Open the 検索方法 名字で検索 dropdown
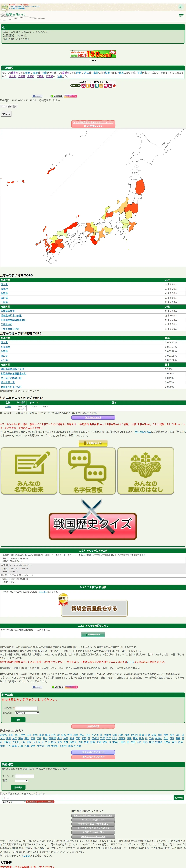 (x=27, y=713)
